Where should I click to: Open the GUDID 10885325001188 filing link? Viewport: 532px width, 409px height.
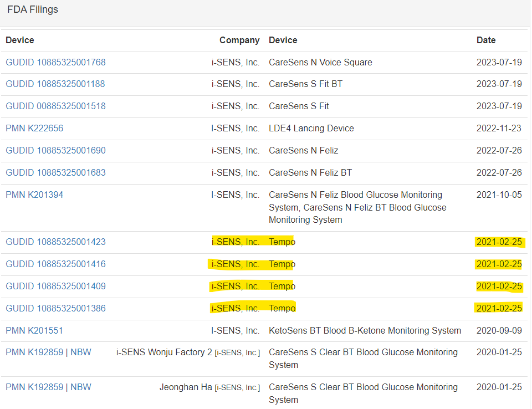[55, 84]
